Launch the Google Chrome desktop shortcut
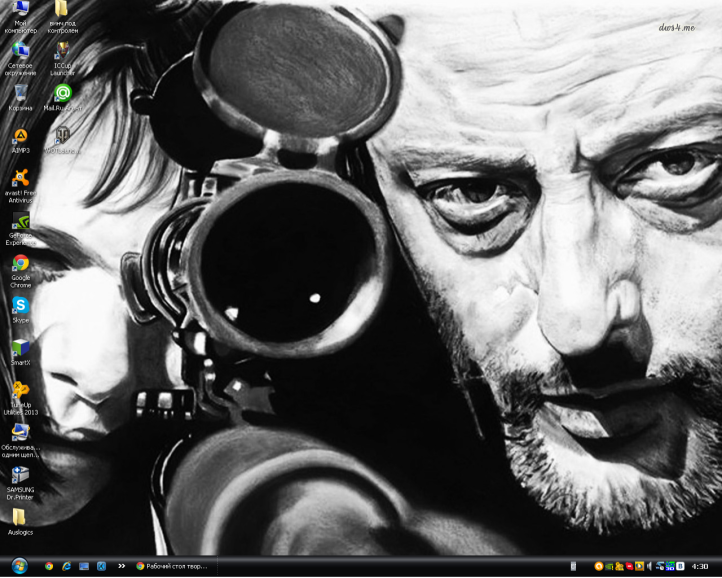Viewport: 722px width, 578px height. click(x=20, y=271)
